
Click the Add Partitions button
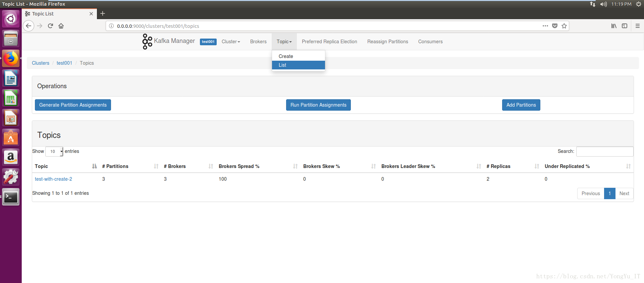coord(521,105)
